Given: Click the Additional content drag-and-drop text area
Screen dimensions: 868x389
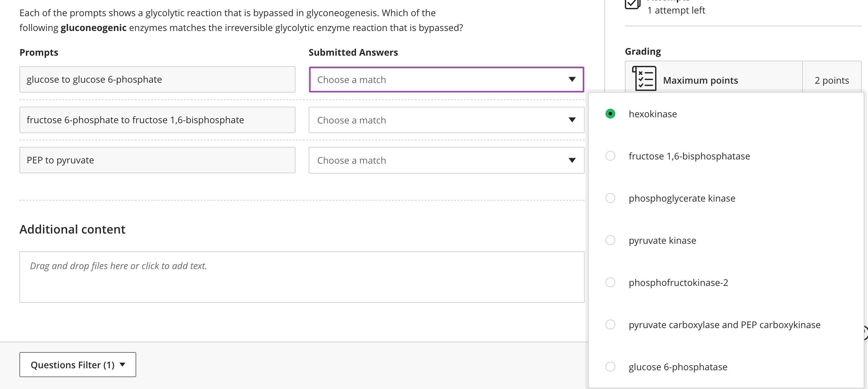Looking at the screenshot, I should [302, 277].
